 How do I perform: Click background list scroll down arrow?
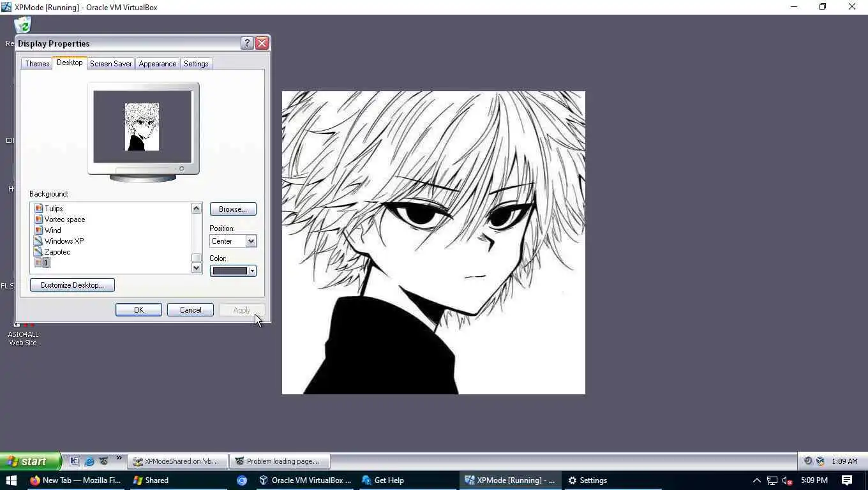tap(197, 268)
